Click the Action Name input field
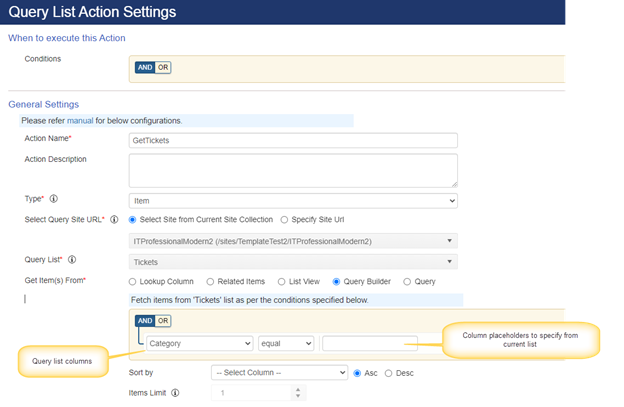 point(293,140)
